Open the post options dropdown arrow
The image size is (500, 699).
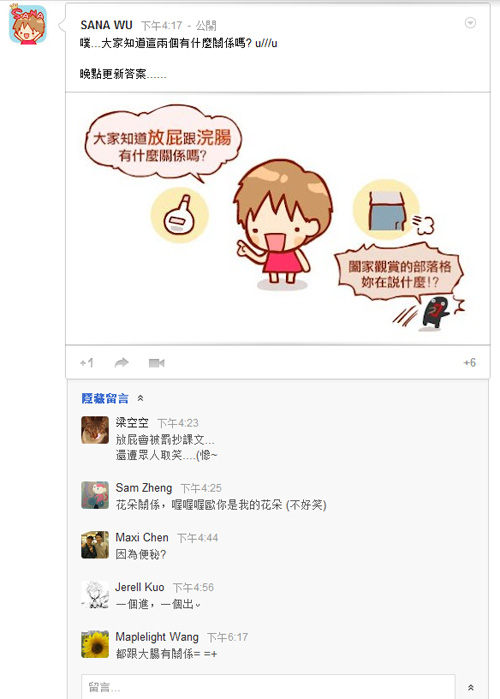[470, 23]
